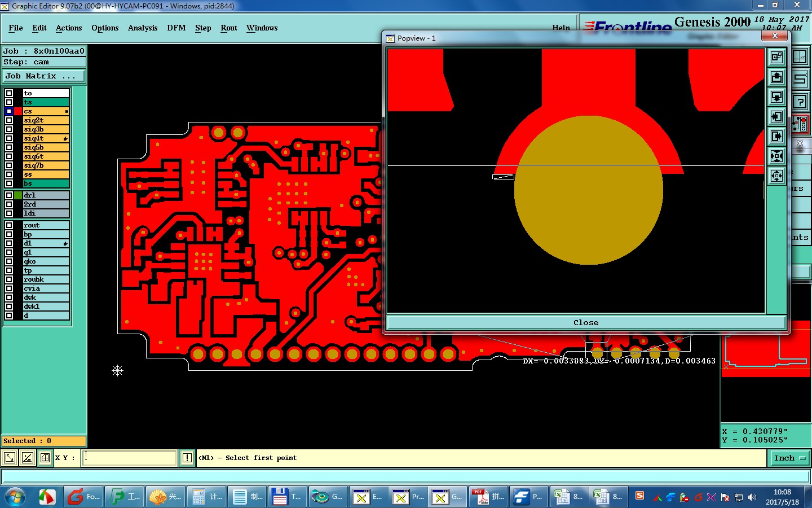Pan the Popview right with arrow icon

coord(777,136)
